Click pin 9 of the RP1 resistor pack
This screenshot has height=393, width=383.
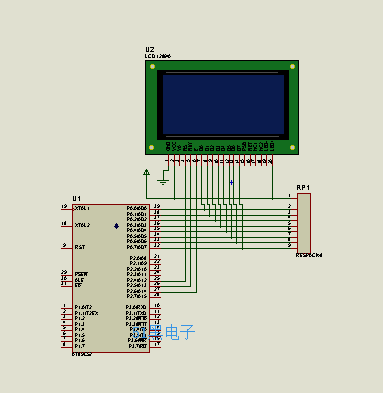tap(293, 247)
